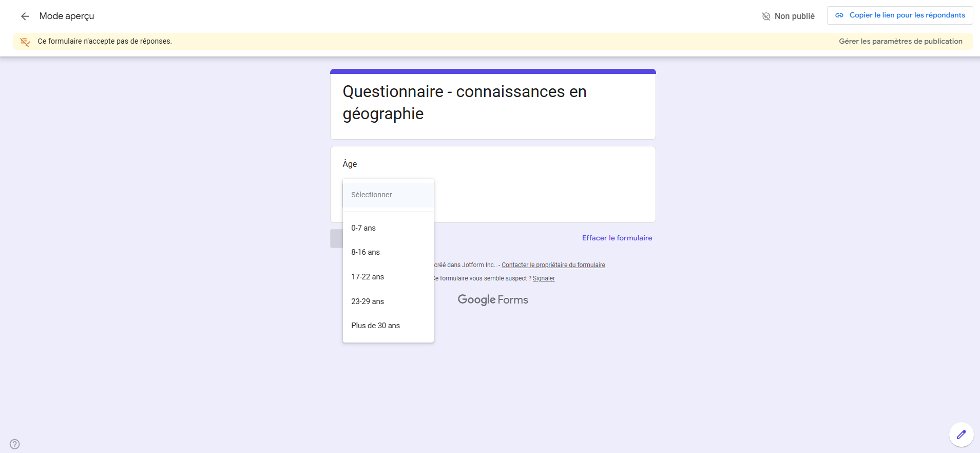Choose Plus de 30 ans
The height and width of the screenshot is (453, 980).
(x=388, y=326)
